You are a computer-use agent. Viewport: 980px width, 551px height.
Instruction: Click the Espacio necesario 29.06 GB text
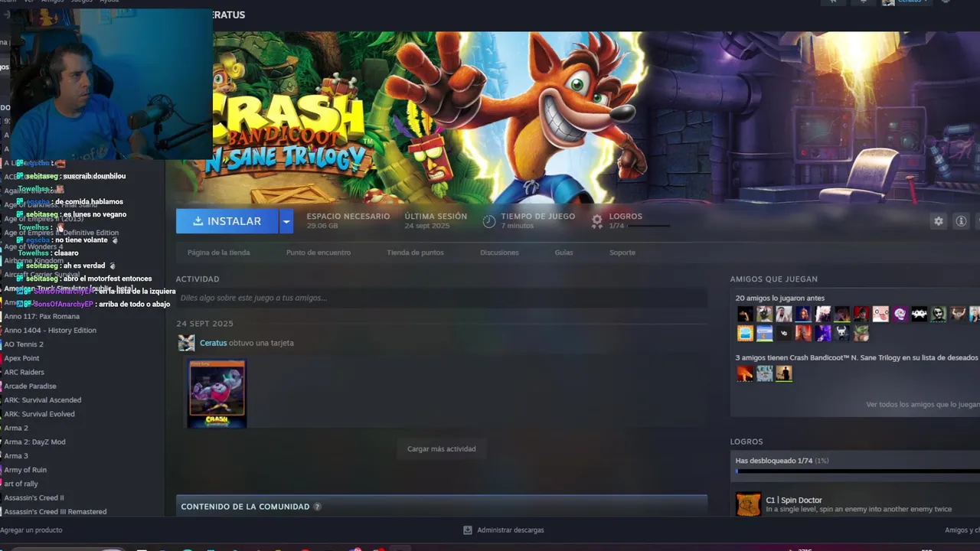click(348, 220)
